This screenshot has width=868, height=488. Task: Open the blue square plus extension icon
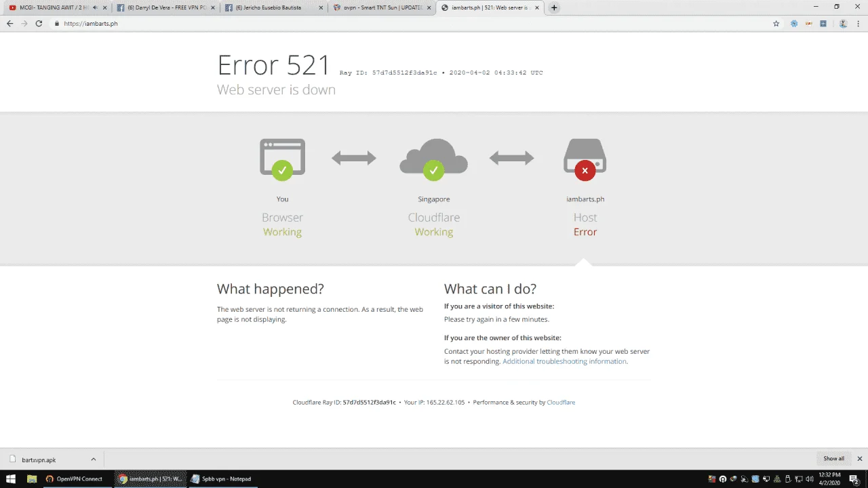(x=823, y=23)
